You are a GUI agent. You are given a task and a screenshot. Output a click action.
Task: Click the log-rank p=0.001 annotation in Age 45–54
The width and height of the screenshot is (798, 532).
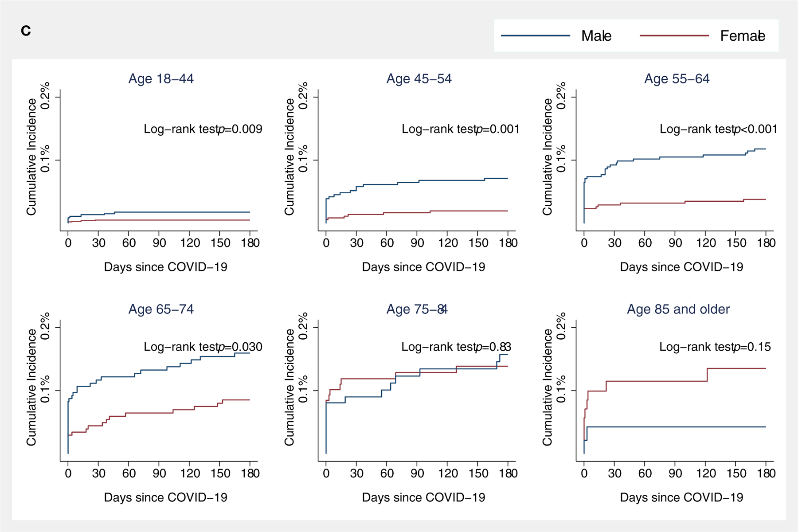(461, 129)
